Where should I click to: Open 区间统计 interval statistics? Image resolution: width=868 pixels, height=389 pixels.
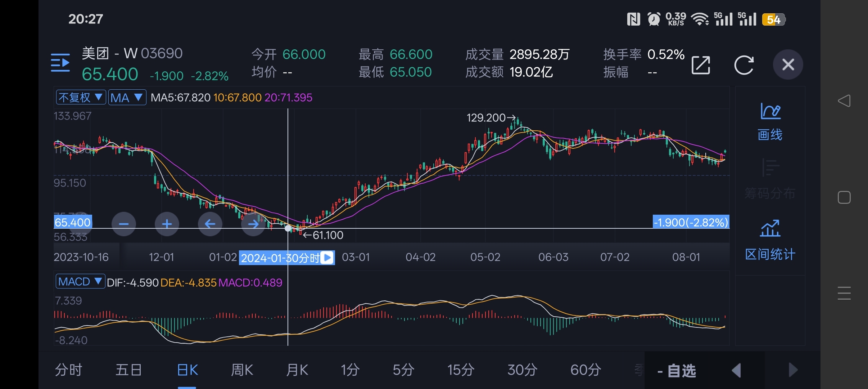[x=770, y=240]
